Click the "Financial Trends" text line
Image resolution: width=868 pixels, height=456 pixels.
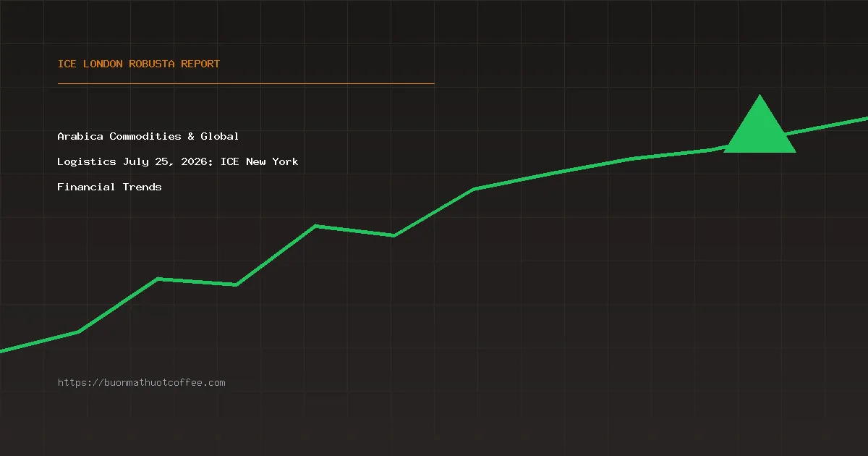[x=110, y=187]
